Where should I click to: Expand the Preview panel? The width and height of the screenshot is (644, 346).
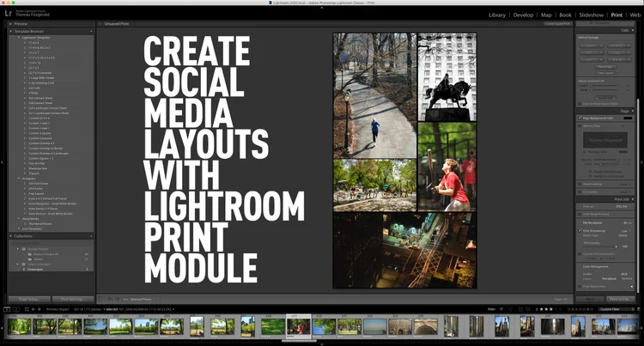click(10, 24)
